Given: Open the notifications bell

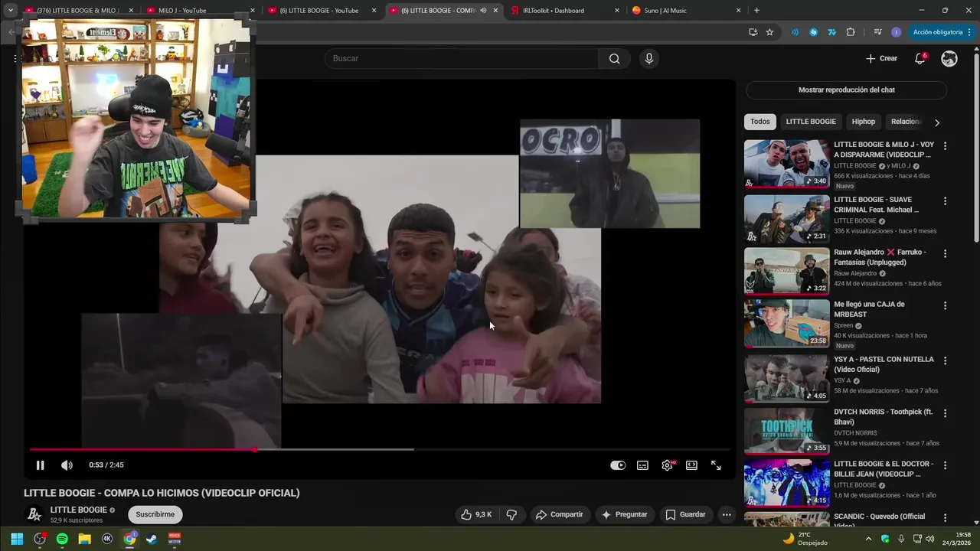Looking at the screenshot, I should (x=920, y=59).
